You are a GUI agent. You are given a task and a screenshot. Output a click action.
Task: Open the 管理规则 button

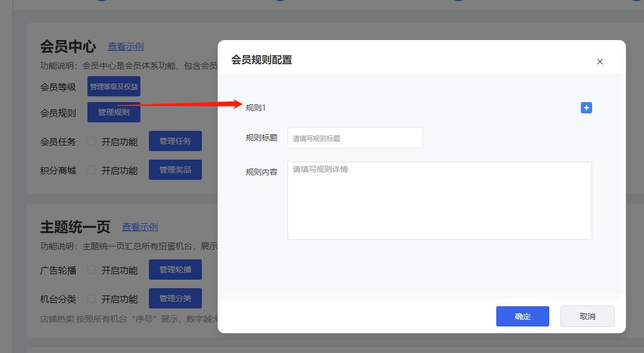[114, 112]
